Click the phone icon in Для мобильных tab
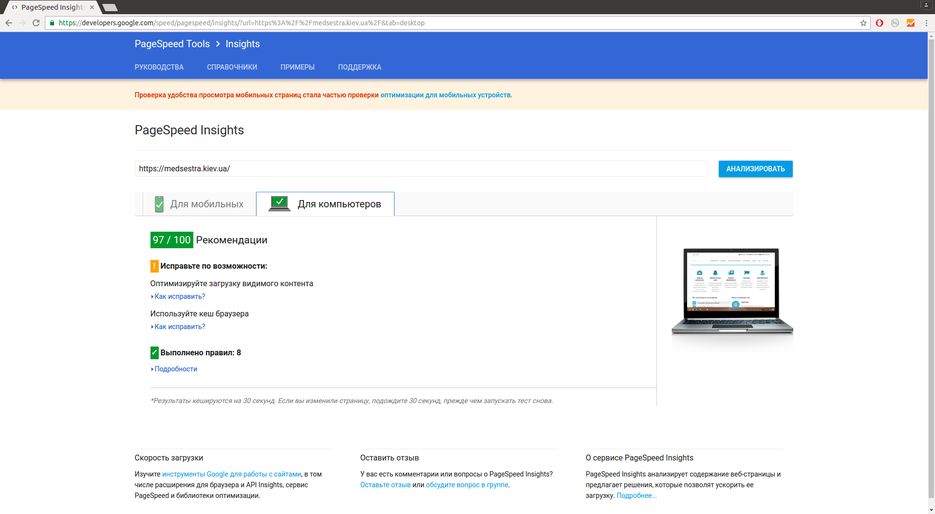This screenshot has width=935, height=514. (x=159, y=204)
